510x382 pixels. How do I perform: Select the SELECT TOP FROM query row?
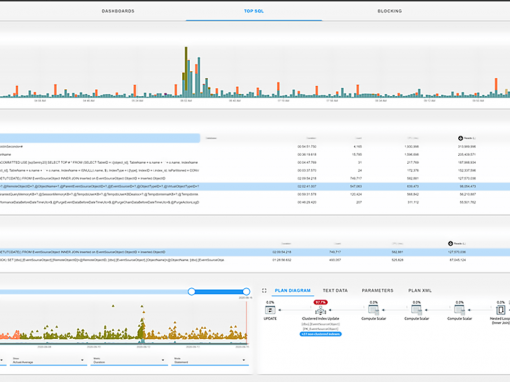tap(255, 162)
